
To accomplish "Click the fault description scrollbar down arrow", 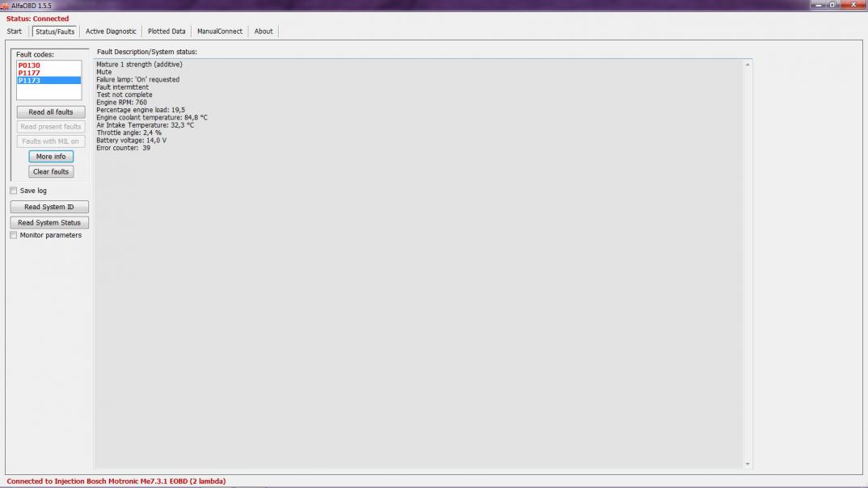I will [x=748, y=464].
